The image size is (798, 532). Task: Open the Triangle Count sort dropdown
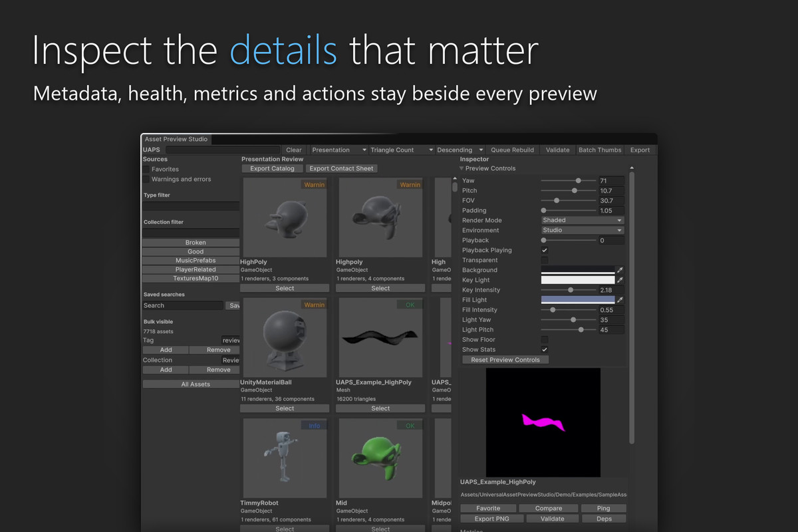401,150
